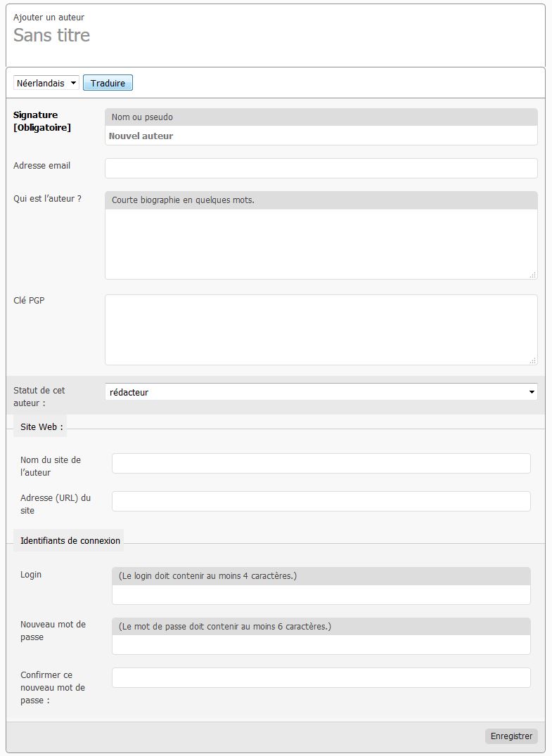Open the Néerlandais language dropdown
The width and height of the screenshot is (552, 756).
point(46,83)
